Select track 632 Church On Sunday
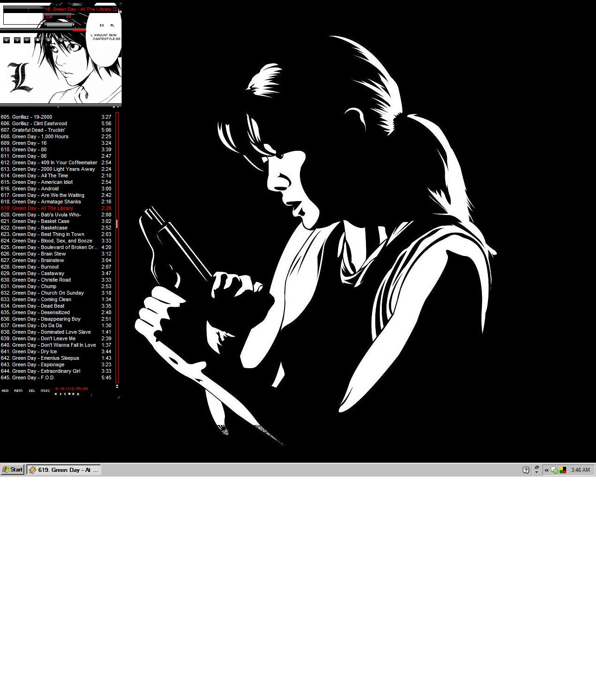 [56, 293]
